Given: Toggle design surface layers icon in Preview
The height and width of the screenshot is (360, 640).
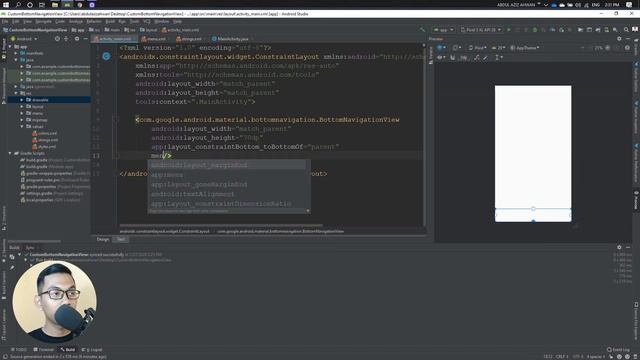Looking at the screenshot, I should click(x=441, y=48).
